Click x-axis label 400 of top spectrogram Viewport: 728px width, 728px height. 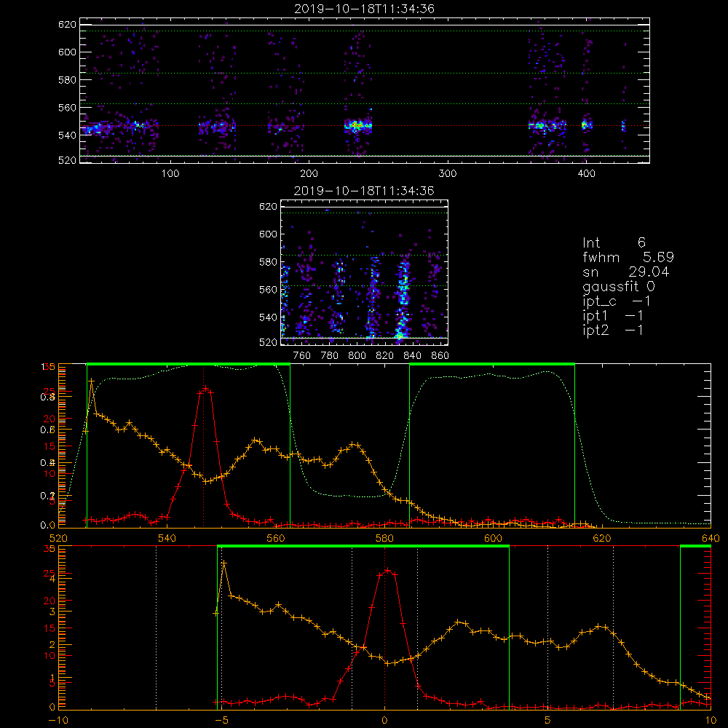pyautogui.click(x=586, y=174)
